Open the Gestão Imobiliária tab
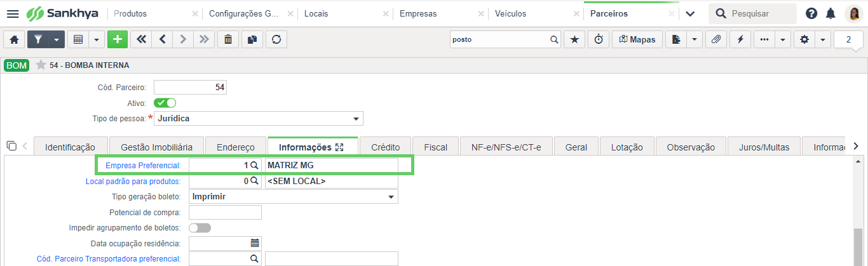868x266 pixels. (x=156, y=147)
